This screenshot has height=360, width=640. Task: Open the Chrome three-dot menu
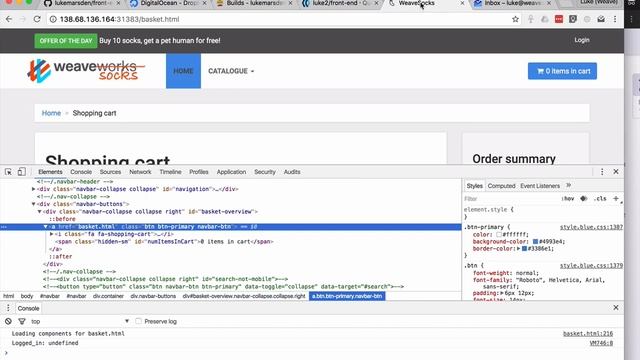pyautogui.click(x=615, y=19)
